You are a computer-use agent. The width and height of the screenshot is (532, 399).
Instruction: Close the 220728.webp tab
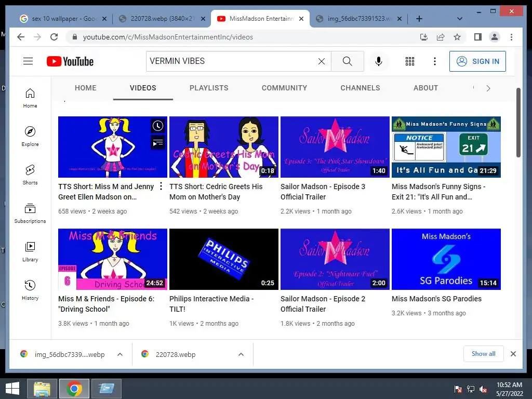(x=203, y=19)
